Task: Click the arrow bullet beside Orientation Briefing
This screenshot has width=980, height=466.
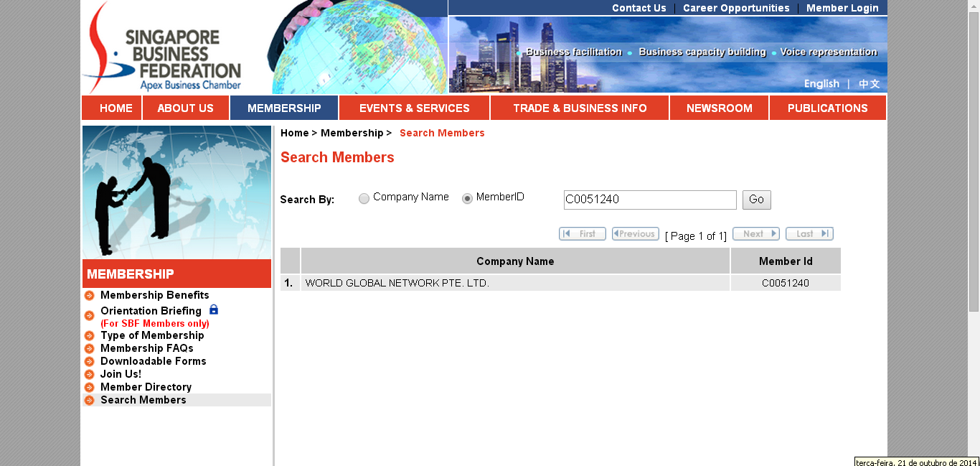Action: 90,315
